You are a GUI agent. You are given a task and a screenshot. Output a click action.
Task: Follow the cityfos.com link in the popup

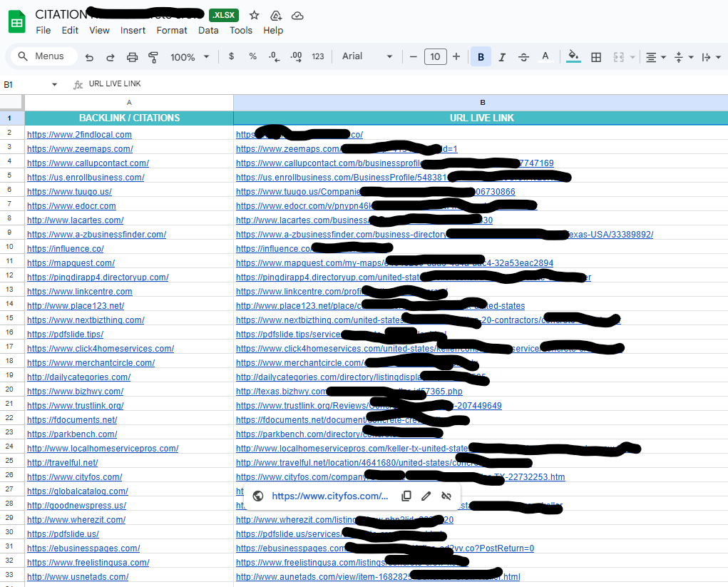[329, 496]
